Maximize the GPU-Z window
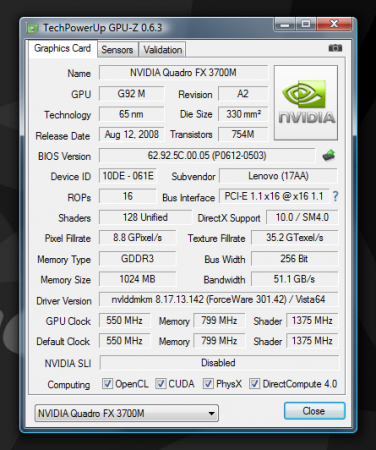 [306, 24]
